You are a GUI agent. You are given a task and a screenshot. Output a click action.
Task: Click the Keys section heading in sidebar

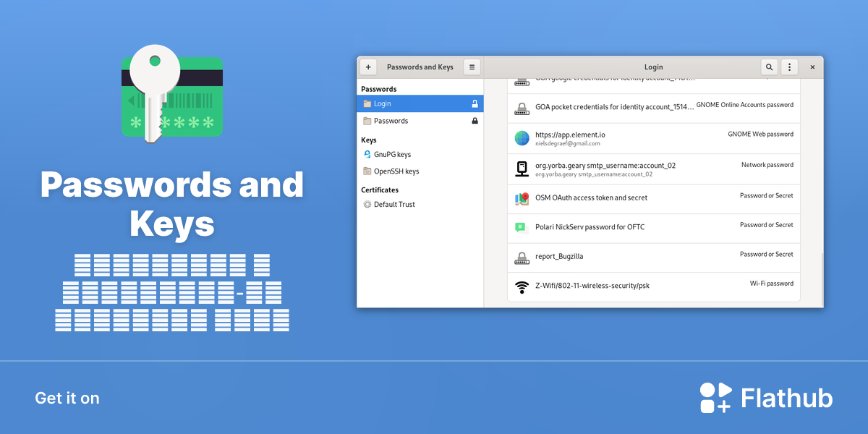coord(369,140)
